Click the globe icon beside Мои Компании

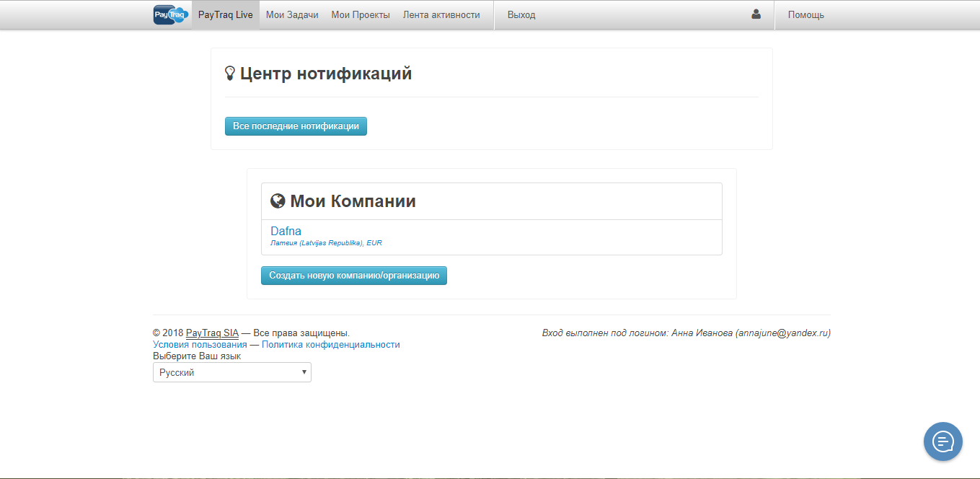(278, 201)
